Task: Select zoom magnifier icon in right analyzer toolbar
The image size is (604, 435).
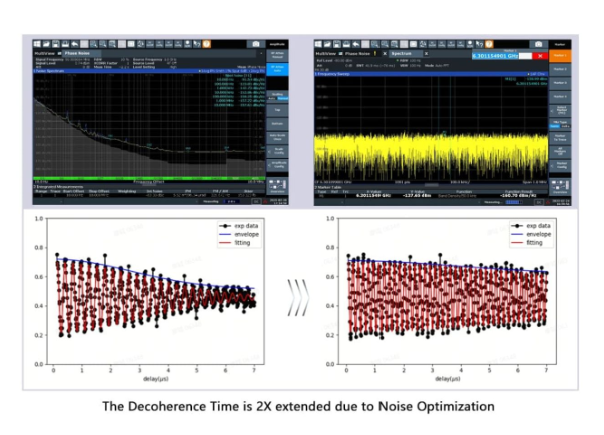Action: pyautogui.click(x=375, y=44)
